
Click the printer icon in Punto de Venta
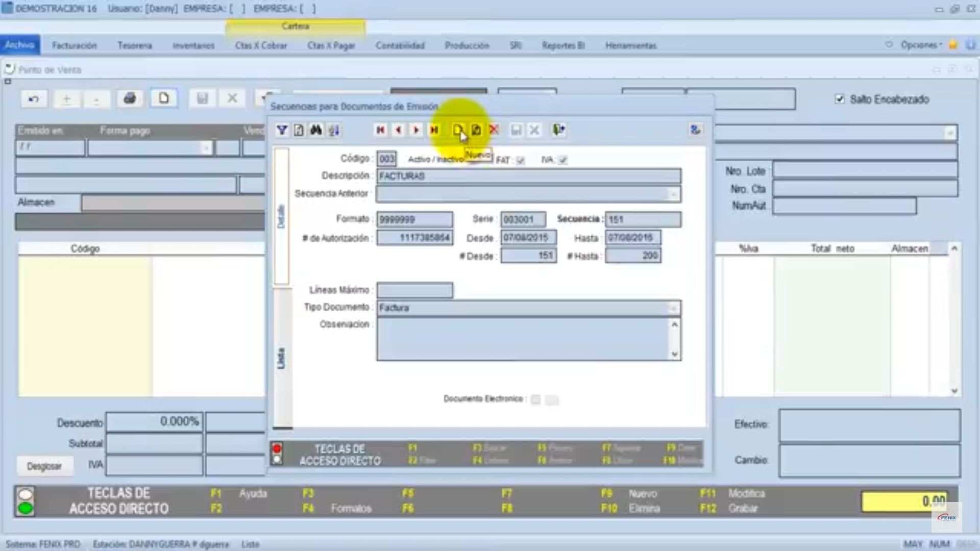[129, 98]
